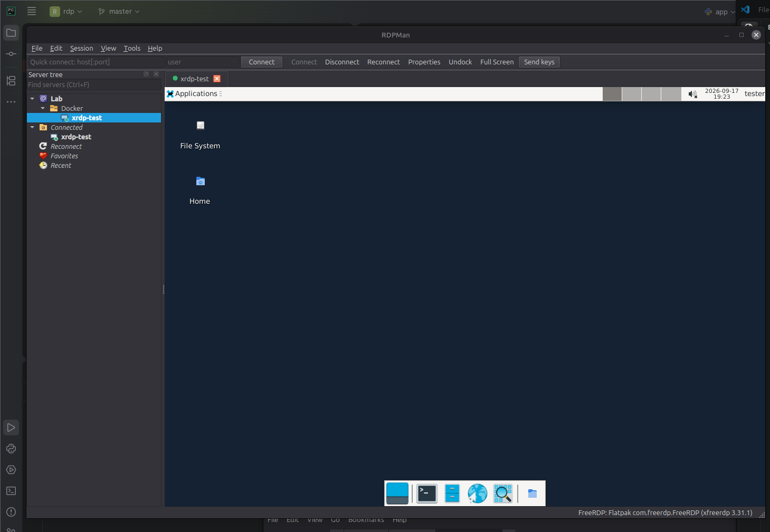The height and width of the screenshot is (532, 770).
Task: Switch to the xrdp-test session tab
Action: (194, 79)
